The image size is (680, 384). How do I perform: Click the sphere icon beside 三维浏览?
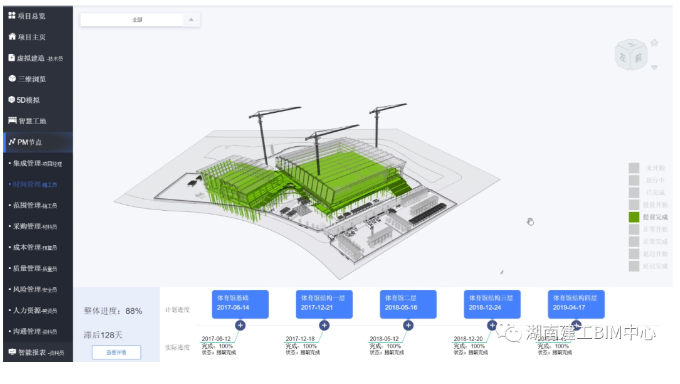(x=12, y=79)
